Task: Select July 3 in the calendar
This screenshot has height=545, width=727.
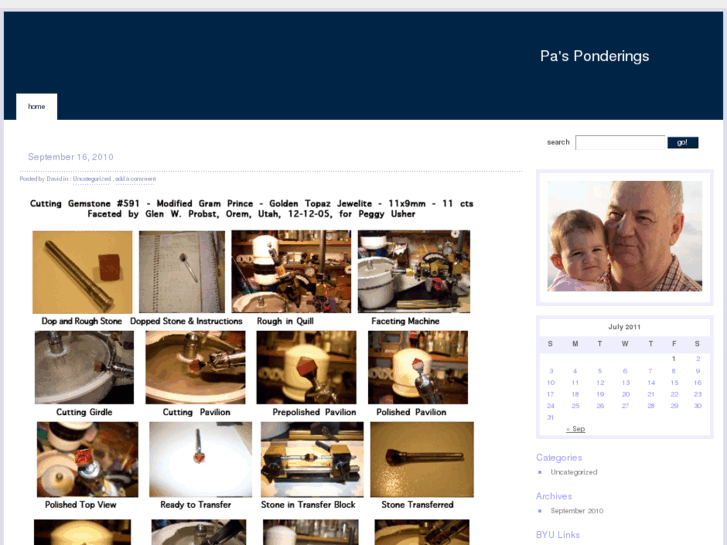Action: pos(551,371)
